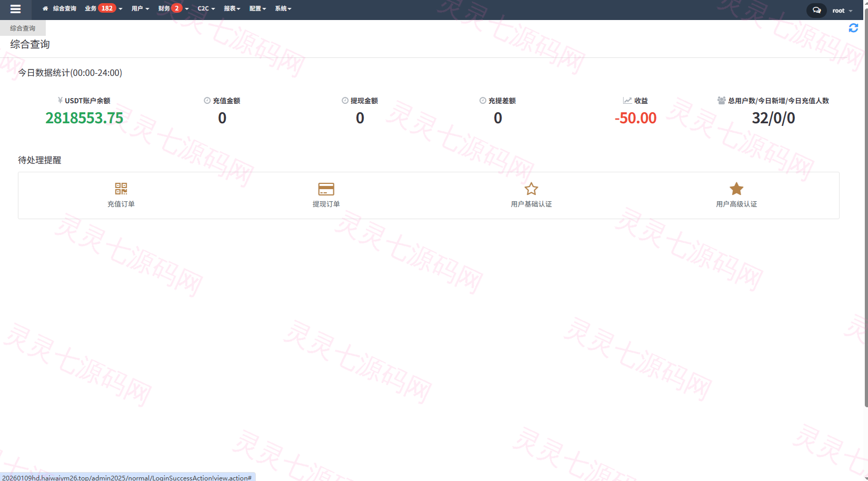Image resolution: width=868 pixels, height=481 pixels.
Task: Click the 182 notification badge
Action: tap(107, 8)
